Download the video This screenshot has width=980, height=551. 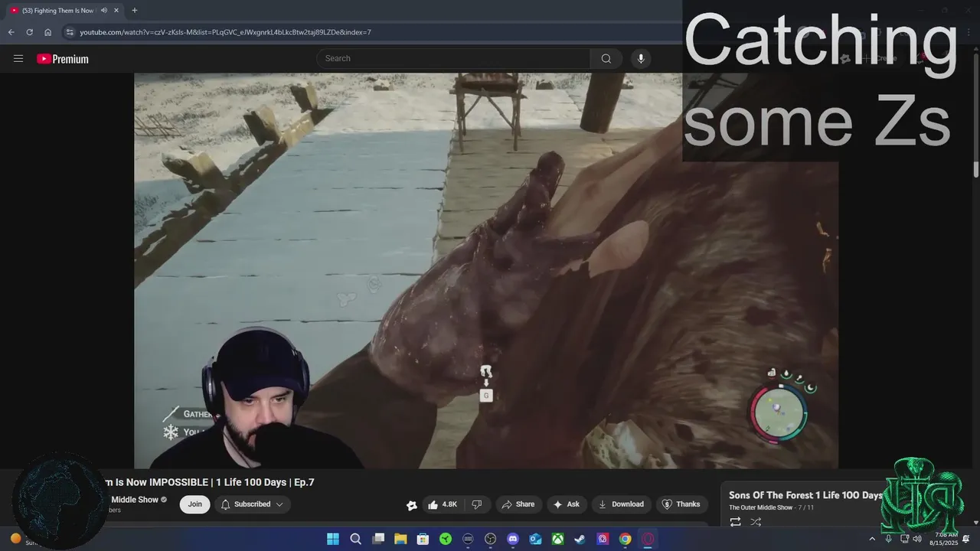pyautogui.click(x=621, y=504)
